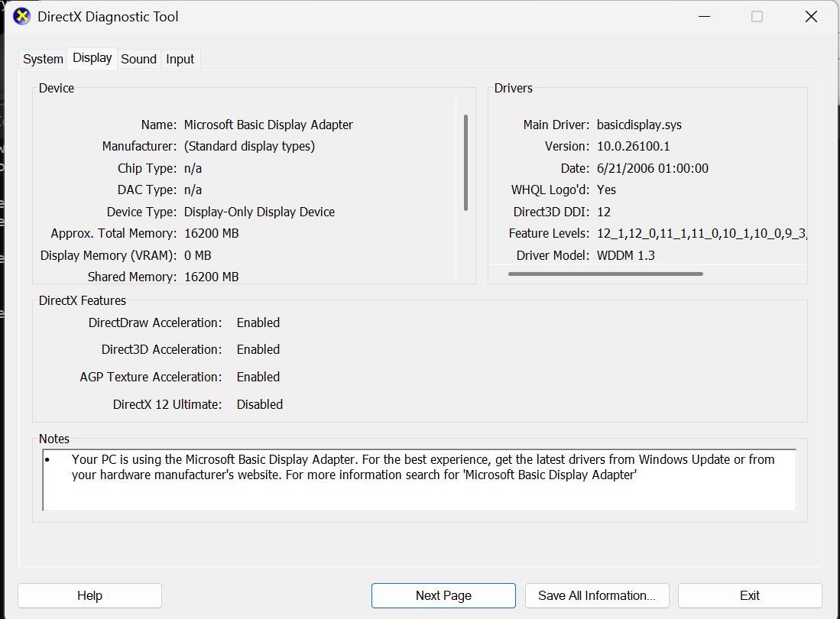Viewport: 840px width, 619px height.
Task: Click Driver Model 'WDDM 1.3' value
Action: coord(626,255)
